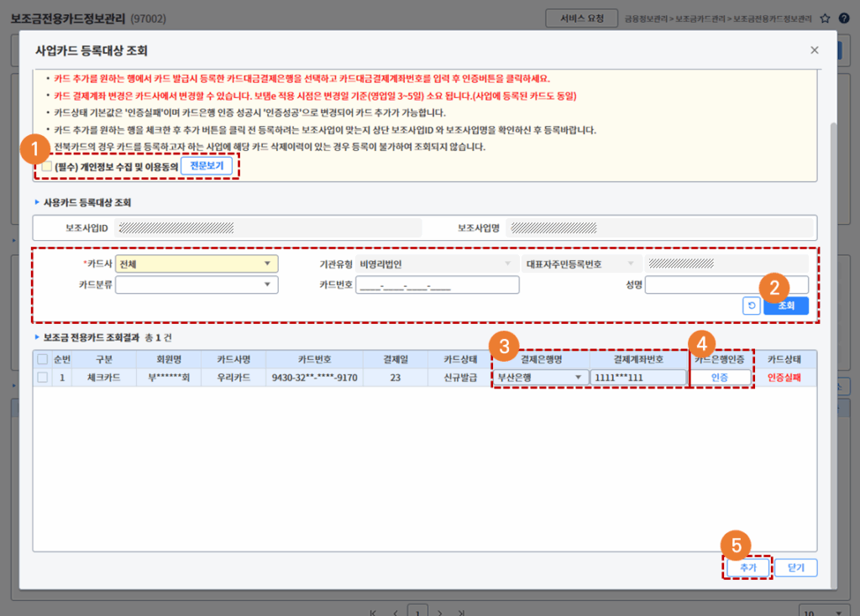Click the 추가 button

coord(747,567)
